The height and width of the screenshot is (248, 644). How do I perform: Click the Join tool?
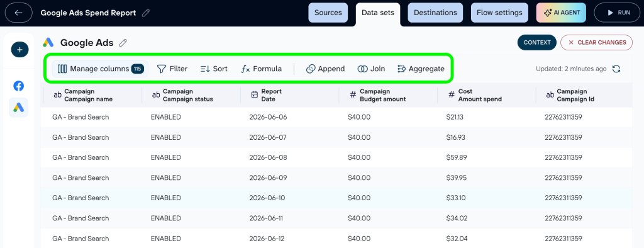click(371, 69)
